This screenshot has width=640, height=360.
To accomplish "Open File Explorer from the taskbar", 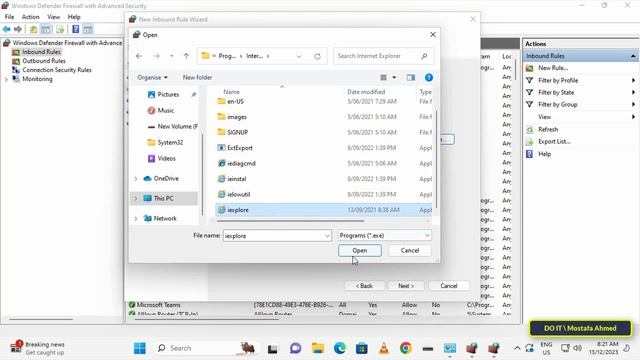I will click(318, 348).
